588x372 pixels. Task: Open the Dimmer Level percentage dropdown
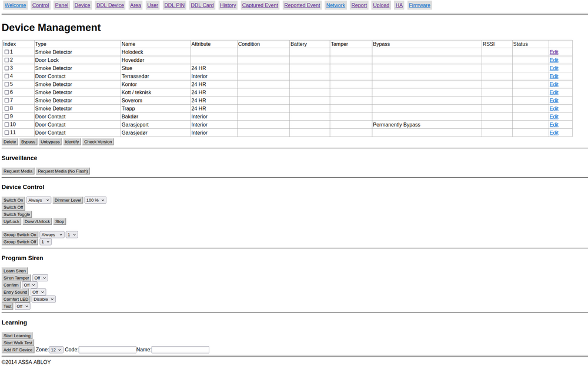pyautogui.click(x=95, y=200)
